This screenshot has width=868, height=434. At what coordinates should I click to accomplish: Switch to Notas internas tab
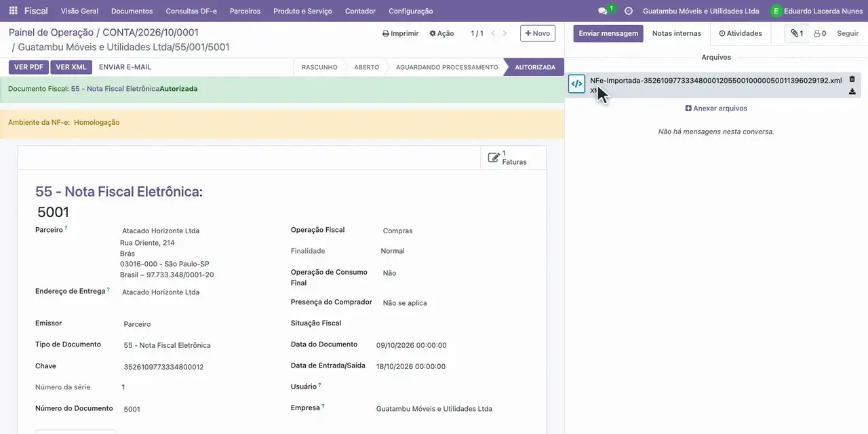tap(677, 33)
